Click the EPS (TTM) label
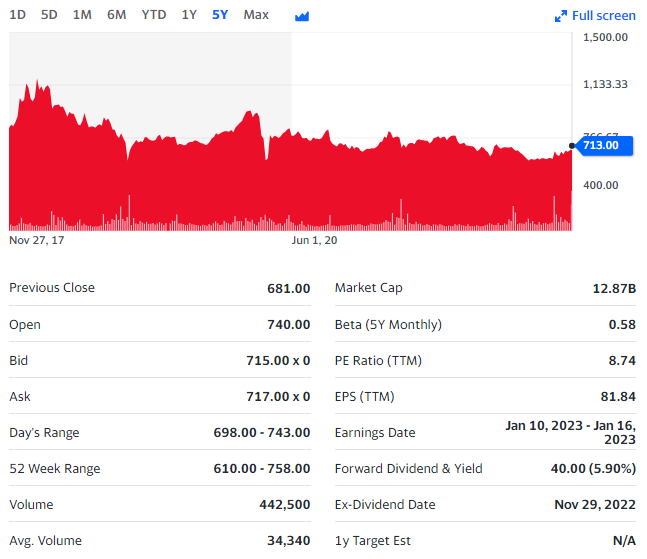Image resolution: width=647 pixels, height=559 pixels. (x=365, y=396)
